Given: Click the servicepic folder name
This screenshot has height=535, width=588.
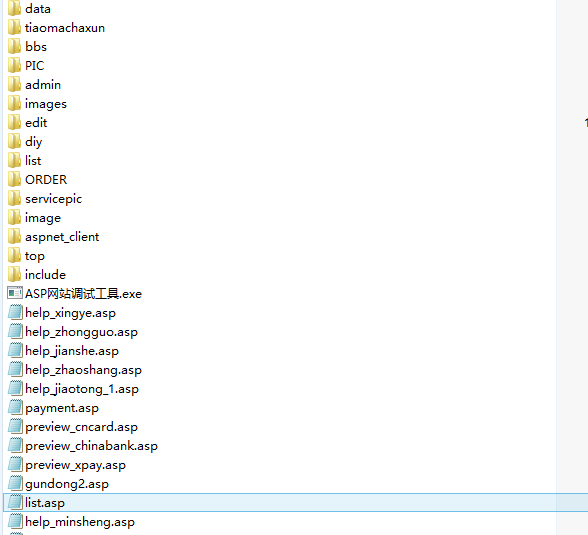Looking at the screenshot, I should 53,199.
